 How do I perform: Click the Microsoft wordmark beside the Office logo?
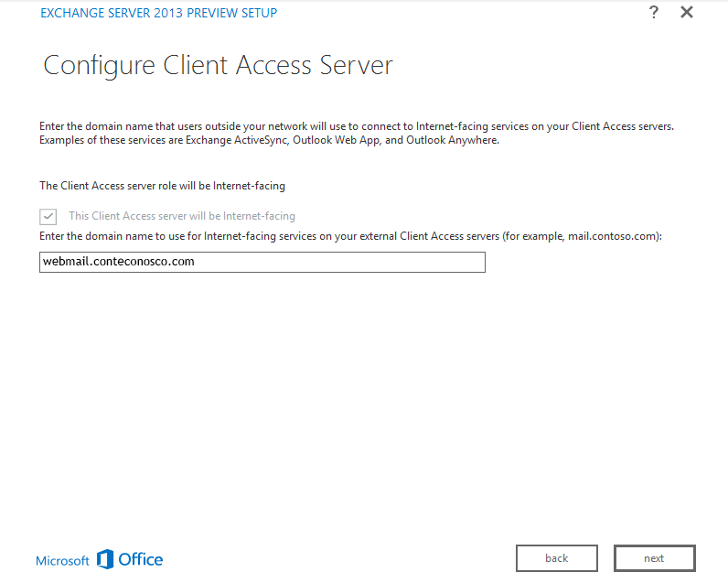point(62,560)
